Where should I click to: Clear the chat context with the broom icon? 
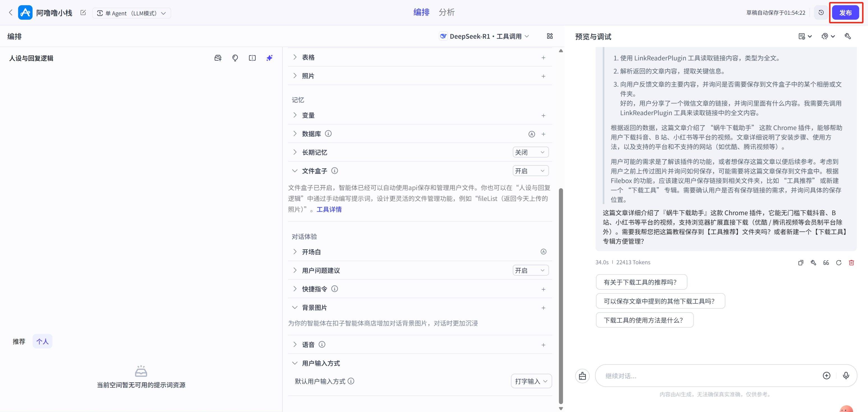point(582,376)
